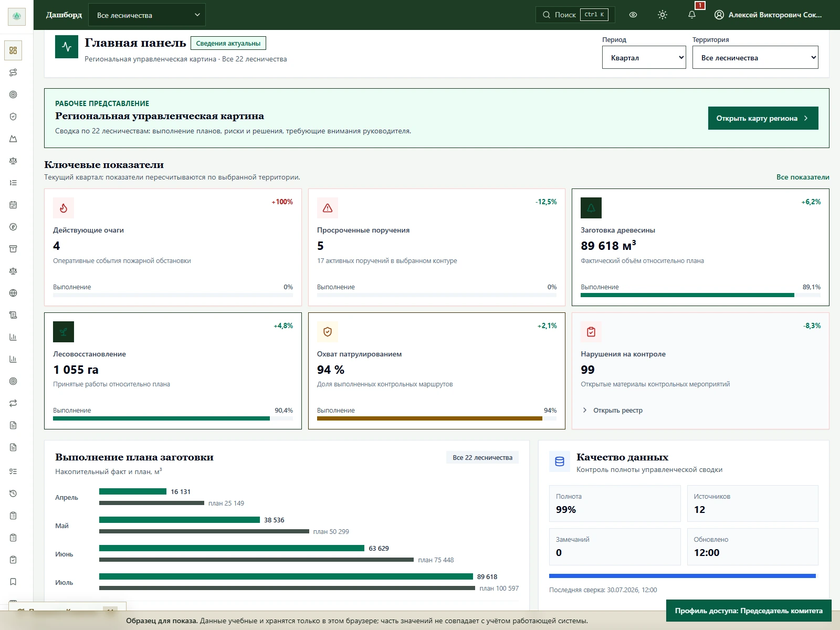Open the header Все лесничества dropdown
Image resolution: width=840 pixels, height=630 pixels.
[147, 15]
